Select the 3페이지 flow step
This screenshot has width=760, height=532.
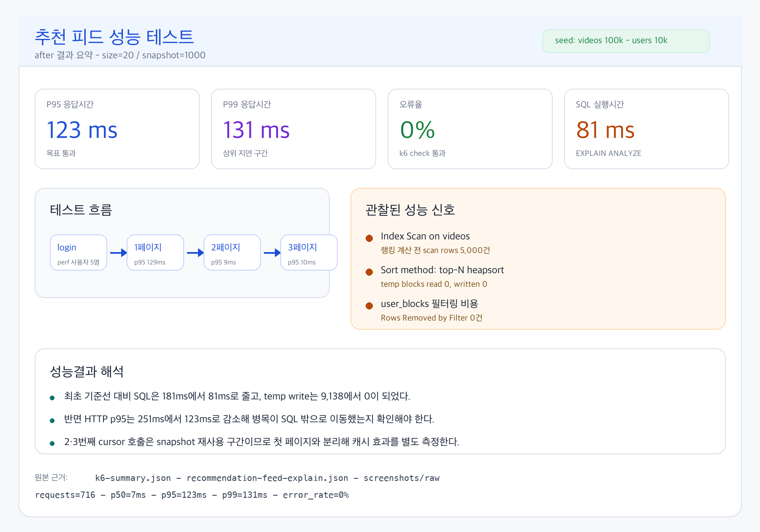[x=309, y=252]
